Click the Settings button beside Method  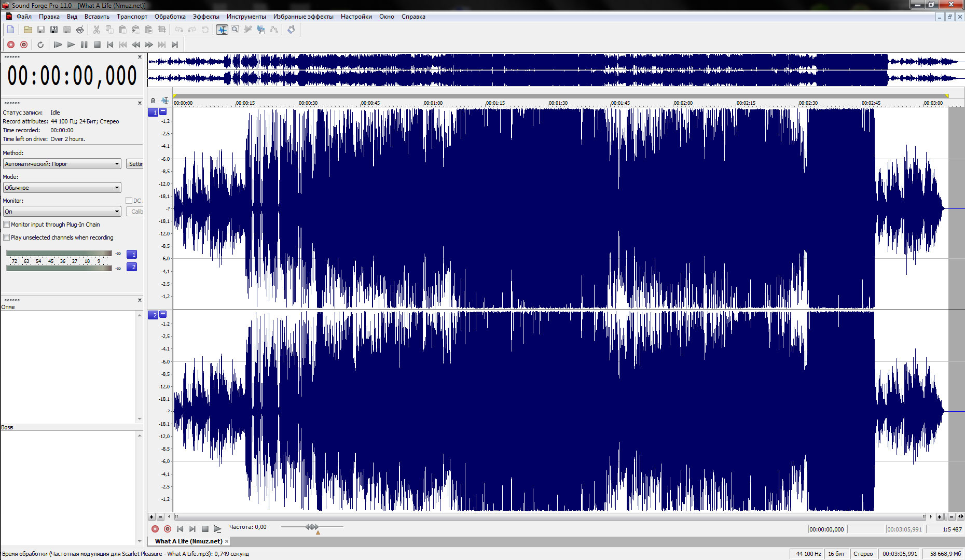[x=135, y=164]
